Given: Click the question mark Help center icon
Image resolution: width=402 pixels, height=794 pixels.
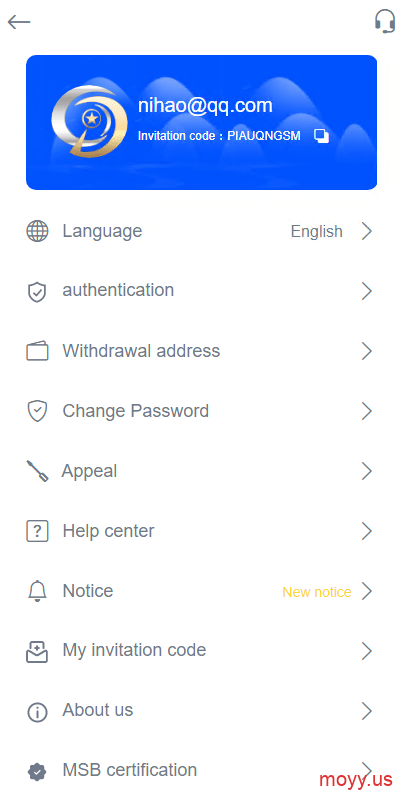Looking at the screenshot, I should point(37,531).
